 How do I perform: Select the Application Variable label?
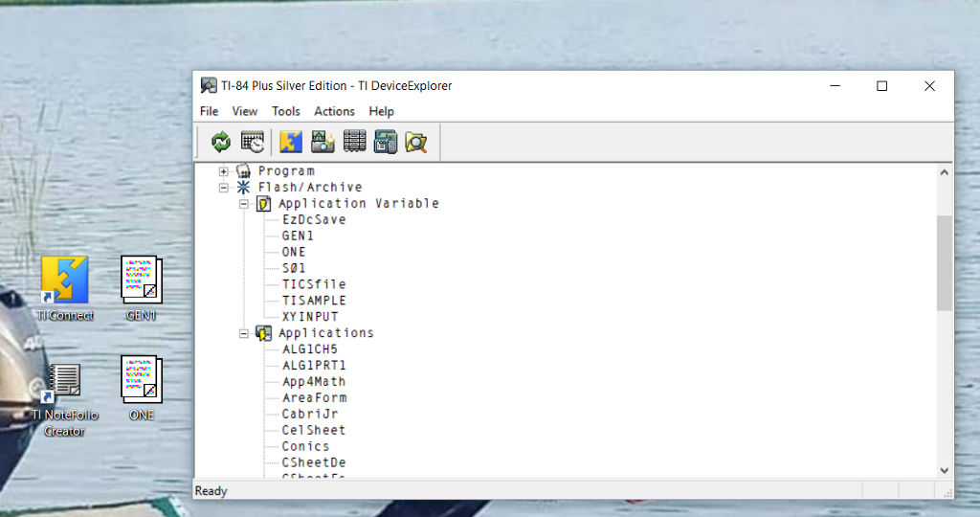click(x=359, y=203)
